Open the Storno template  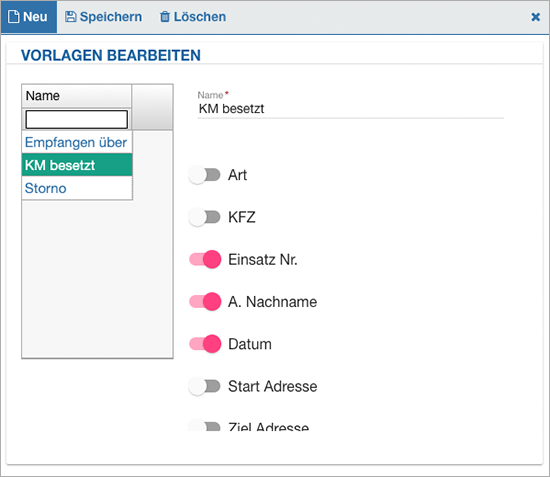click(x=77, y=188)
